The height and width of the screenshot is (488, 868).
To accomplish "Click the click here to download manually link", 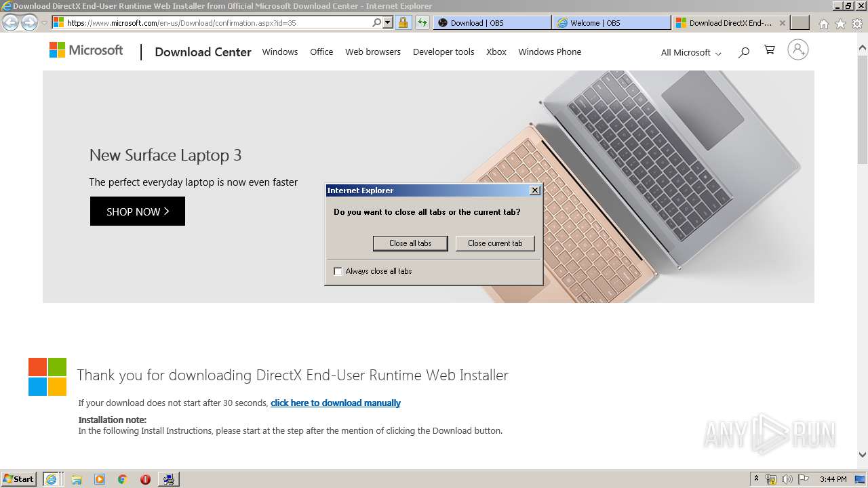I will click(336, 403).
